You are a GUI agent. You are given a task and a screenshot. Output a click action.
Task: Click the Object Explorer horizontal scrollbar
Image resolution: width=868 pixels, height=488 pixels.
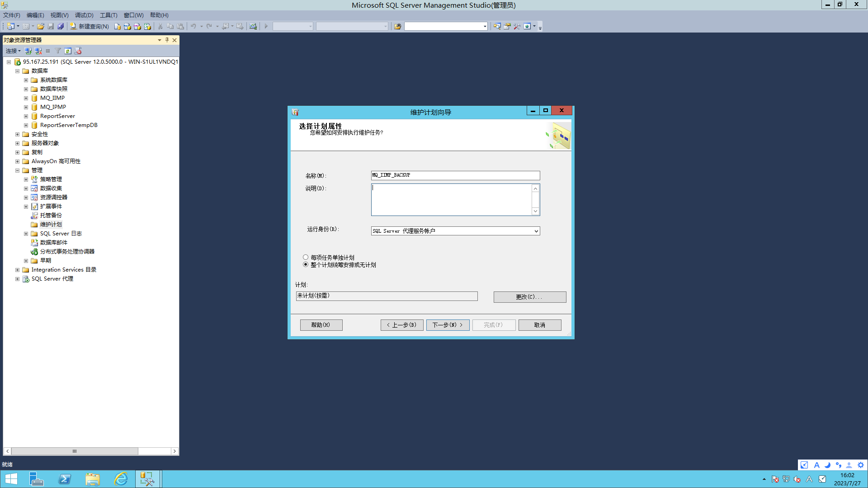click(75, 451)
